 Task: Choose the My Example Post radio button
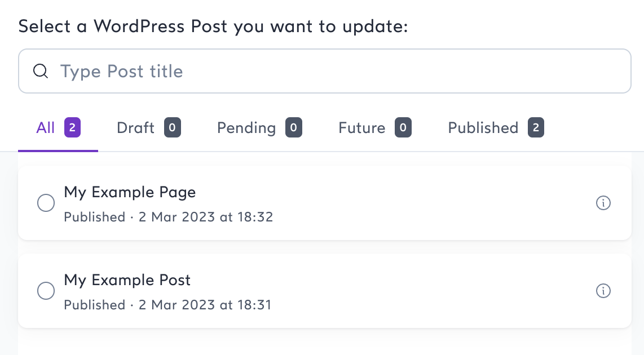click(x=46, y=291)
